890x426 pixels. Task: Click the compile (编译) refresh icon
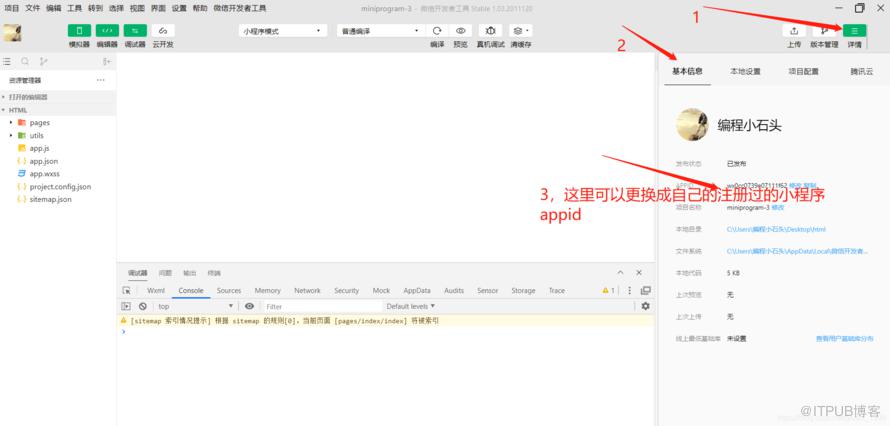(437, 31)
